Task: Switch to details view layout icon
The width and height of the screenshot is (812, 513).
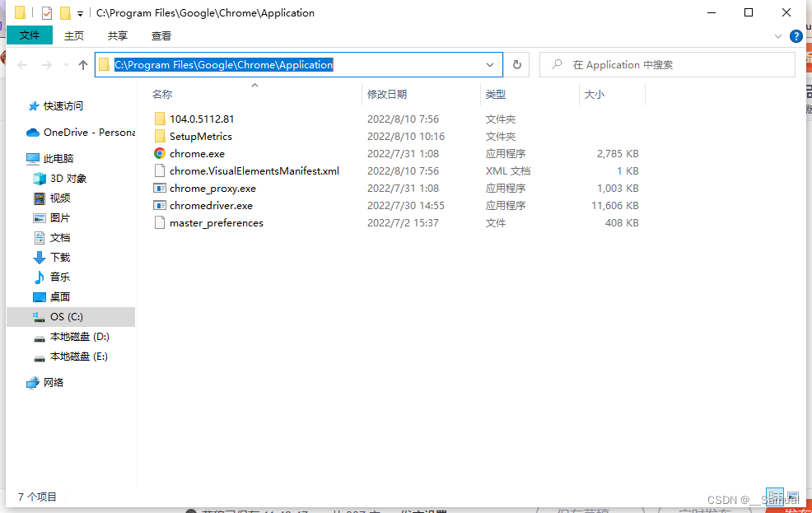Action: tap(775, 496)
